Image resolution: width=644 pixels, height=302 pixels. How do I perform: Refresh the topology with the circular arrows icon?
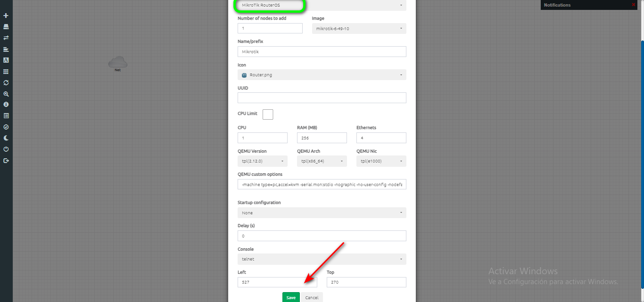6,82
